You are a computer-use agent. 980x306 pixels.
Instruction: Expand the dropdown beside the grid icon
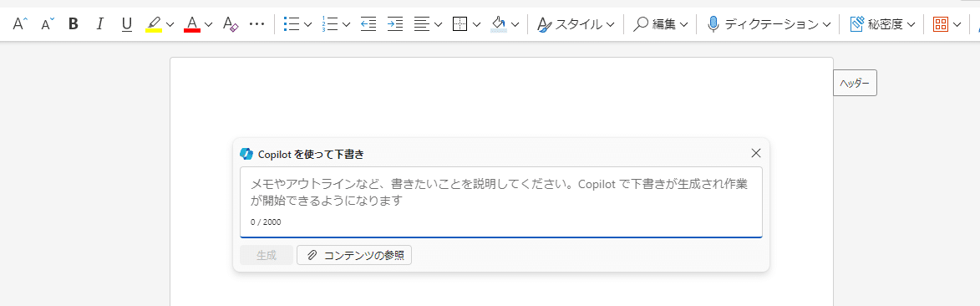click(957, 24)
